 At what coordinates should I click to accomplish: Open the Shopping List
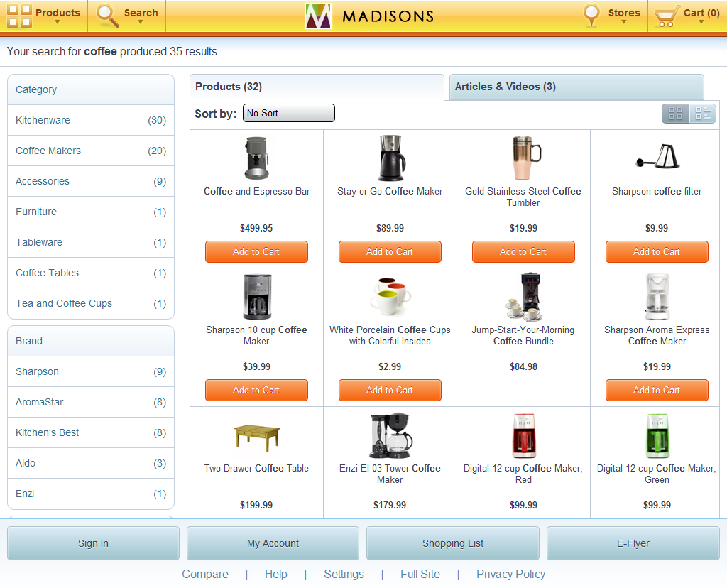click(x=452, y=543)
